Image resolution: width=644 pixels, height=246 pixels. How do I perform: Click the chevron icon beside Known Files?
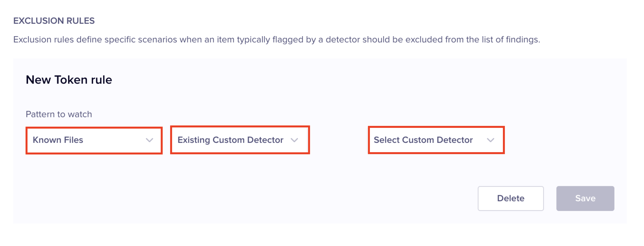(x=150, y=140)
